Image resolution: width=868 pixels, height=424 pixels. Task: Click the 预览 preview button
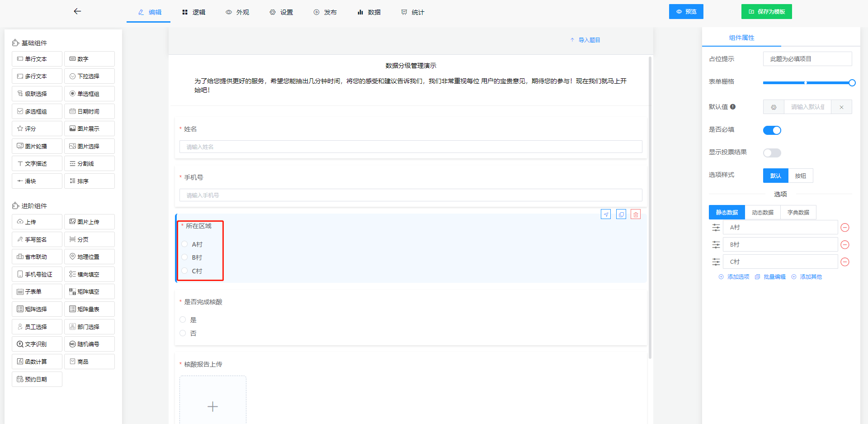(x=686, y=12)
